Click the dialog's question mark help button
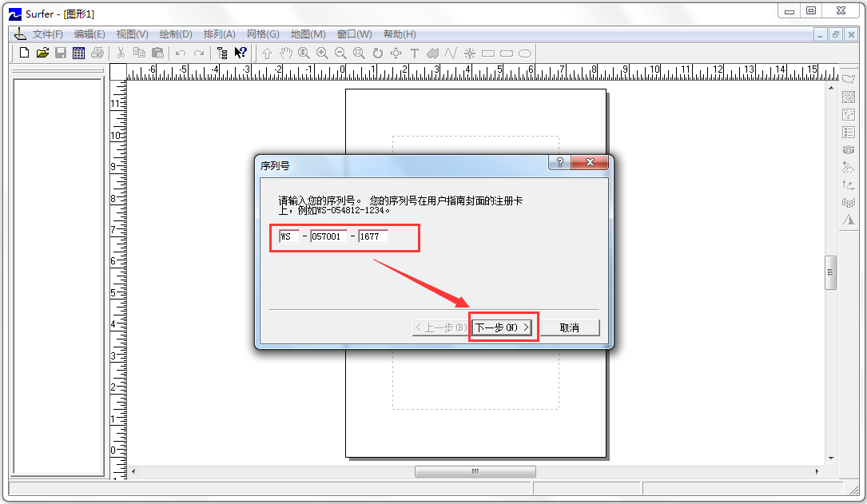This screenshot has width=867, height=504. pos(560,162)
